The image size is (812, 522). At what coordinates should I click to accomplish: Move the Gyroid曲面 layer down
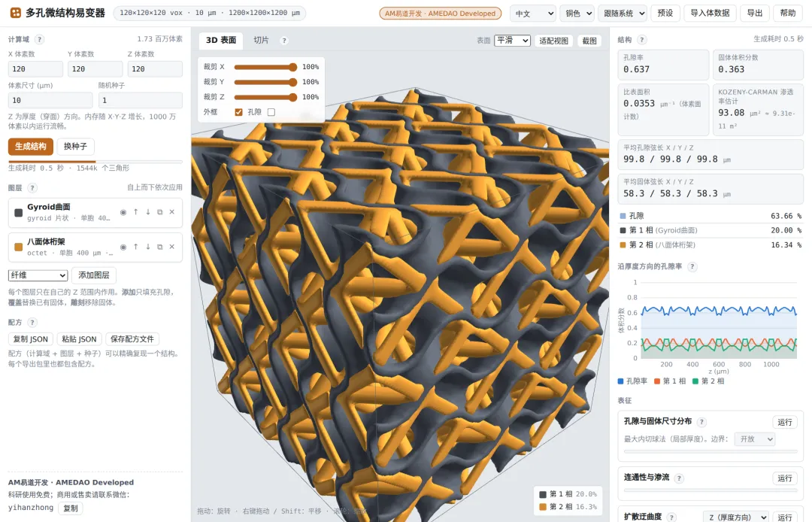pos(148,212)
